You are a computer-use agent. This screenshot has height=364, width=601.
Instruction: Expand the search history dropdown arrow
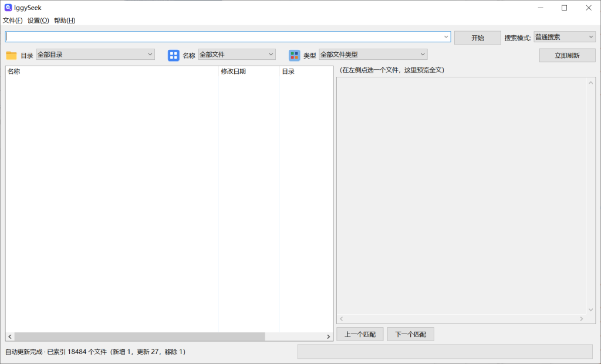tap(446, 37)
